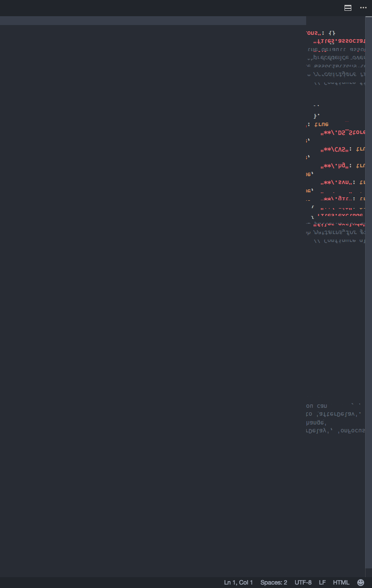Select HTML language mode
372x588 pixels.
click(x=341, y=583)
